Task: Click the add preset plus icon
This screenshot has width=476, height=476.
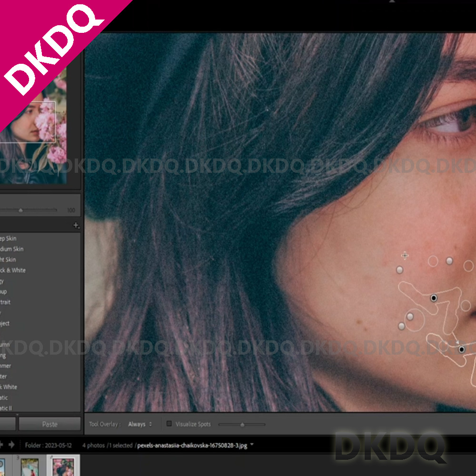Action: (x=76, y=226)
